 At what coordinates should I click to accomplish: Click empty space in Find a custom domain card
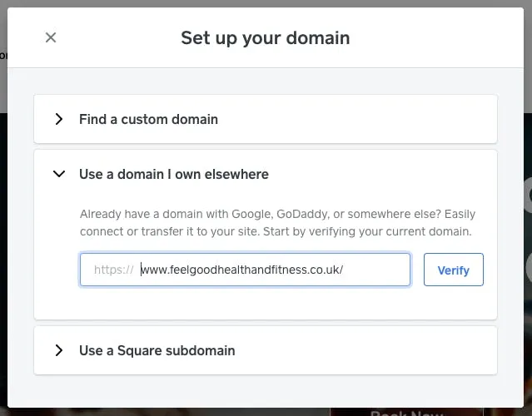[x=356, y=119]
